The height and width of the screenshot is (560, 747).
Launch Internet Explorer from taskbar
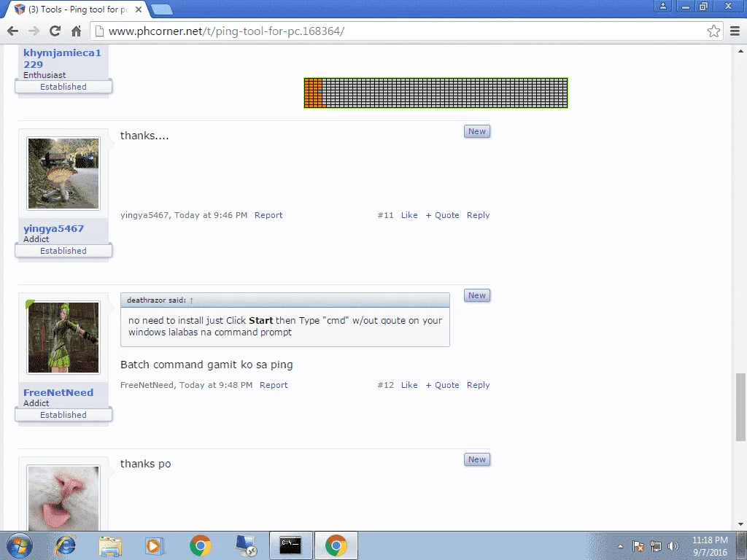point(66,545)
